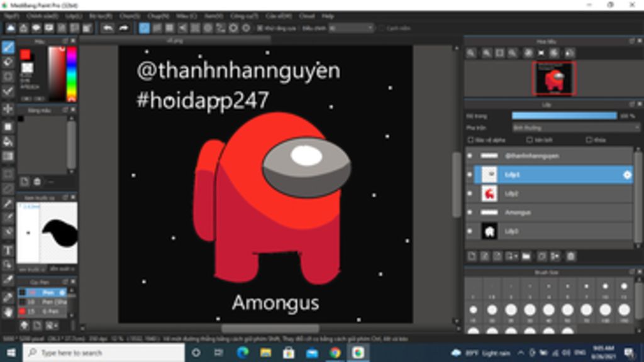Toggle visibility of red character layer Lớp2

(x=469, y=194)
